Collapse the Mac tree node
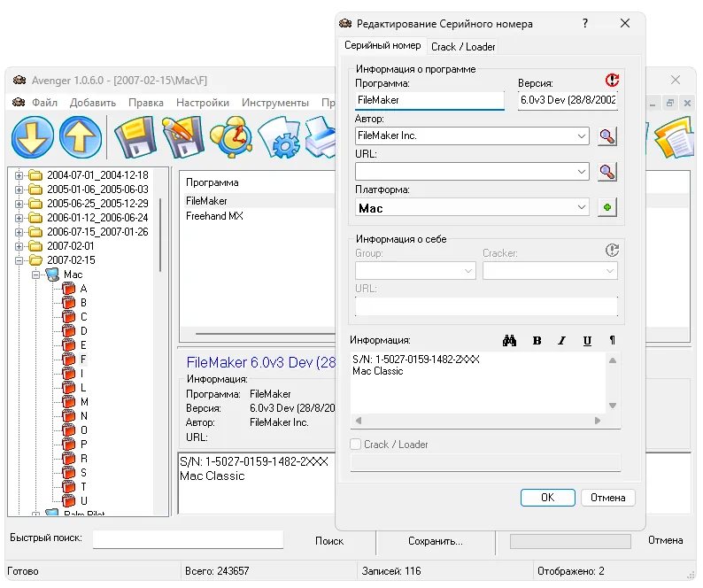 point(36,275)
